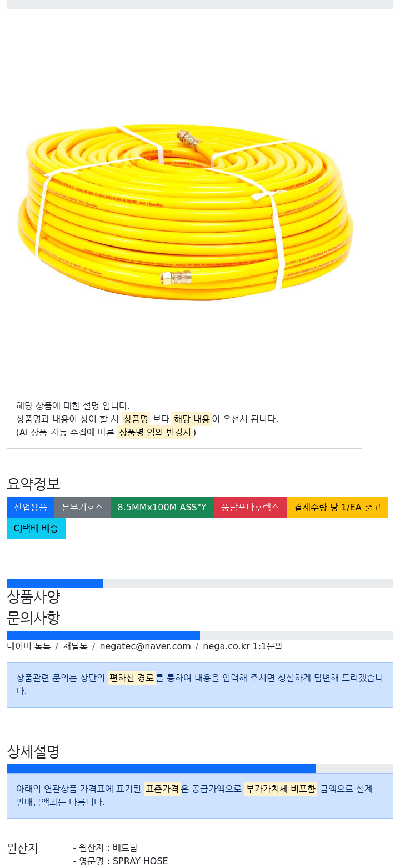400x868 pixels.
Task: Select the 분무기호스 gray tag
Action: [x=82, y=508]
